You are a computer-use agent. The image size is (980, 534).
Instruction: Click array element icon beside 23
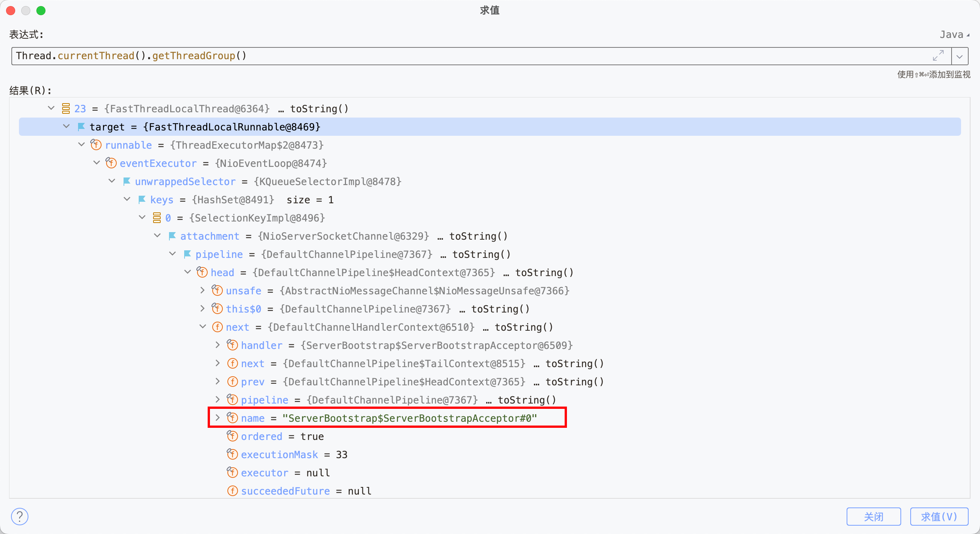(66, 108)
